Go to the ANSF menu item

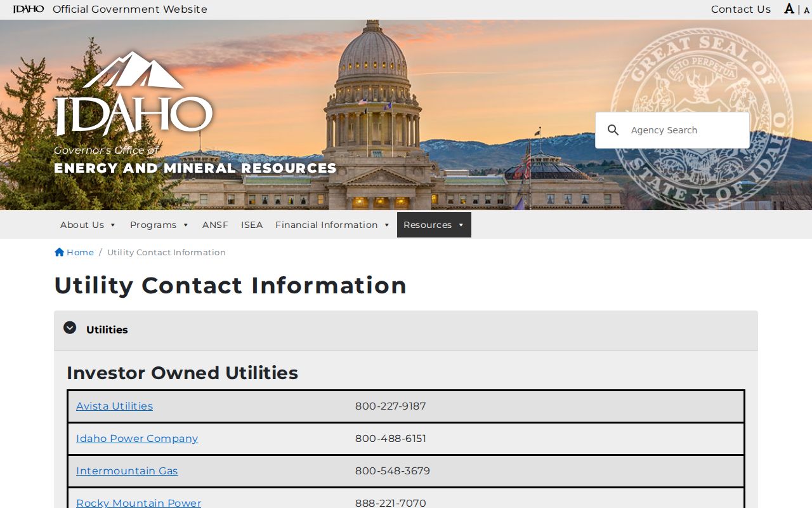click(x=215, y=225)
